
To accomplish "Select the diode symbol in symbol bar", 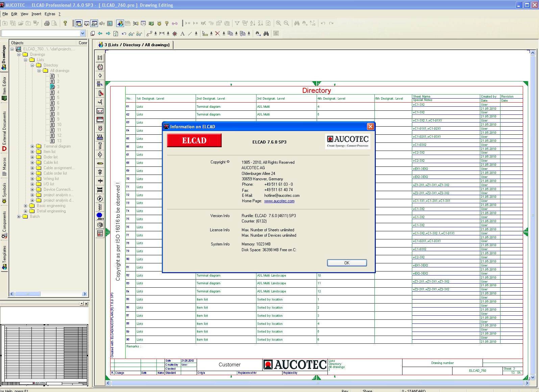I will [x=100, y=172].
